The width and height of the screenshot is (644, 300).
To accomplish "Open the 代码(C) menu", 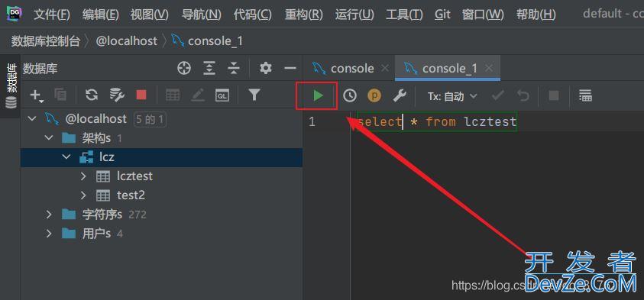I will pos(253,15).
